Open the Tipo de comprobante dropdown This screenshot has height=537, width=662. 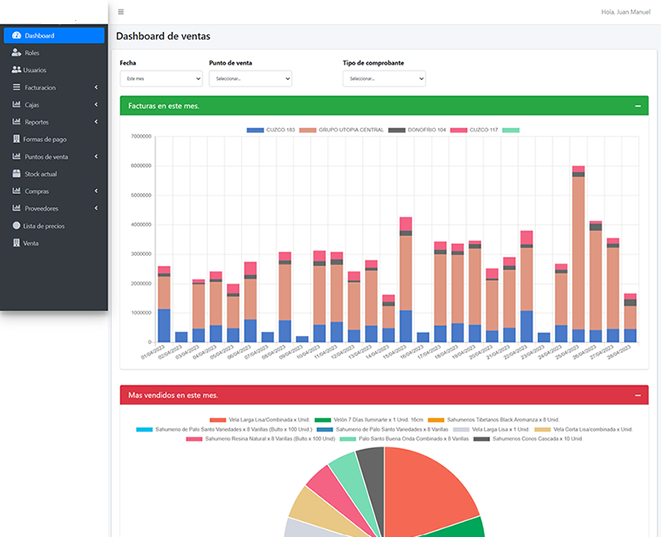pyautogui.click(x=384, y=79)
